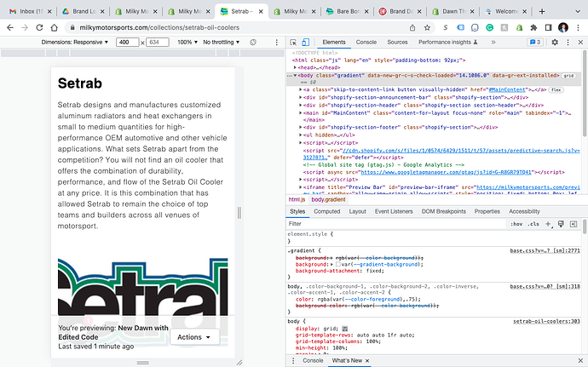Switch to the Computed styles tab

click(326, 211)
